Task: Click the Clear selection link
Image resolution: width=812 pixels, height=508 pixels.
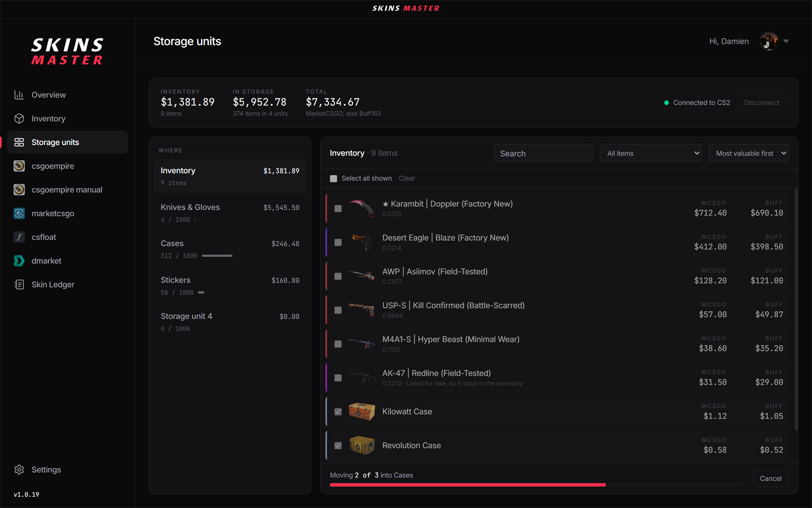Action: click(x=407, y=178)
